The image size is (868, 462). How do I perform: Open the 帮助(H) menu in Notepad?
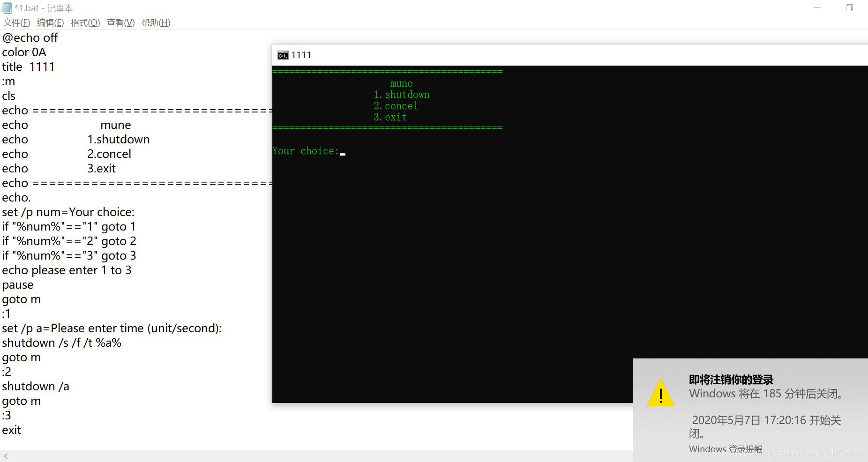(156, 23)
